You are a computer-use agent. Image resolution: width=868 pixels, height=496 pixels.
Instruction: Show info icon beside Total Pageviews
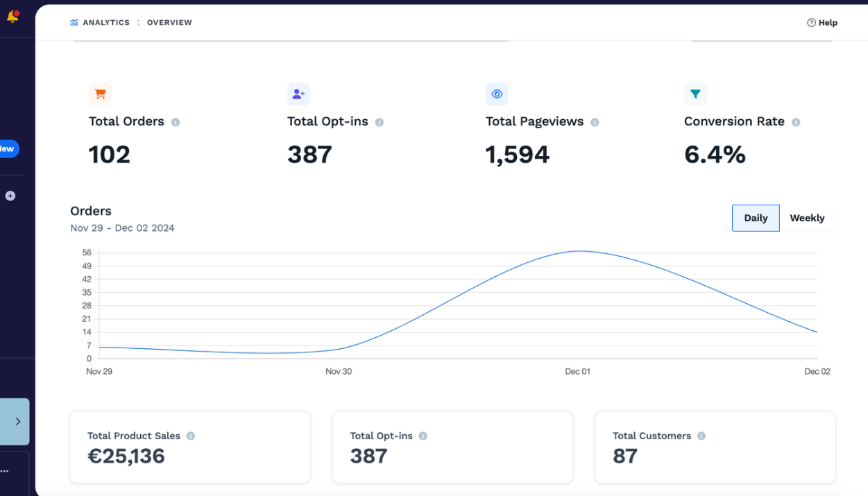pyautogui.click(x=595, y=122)
